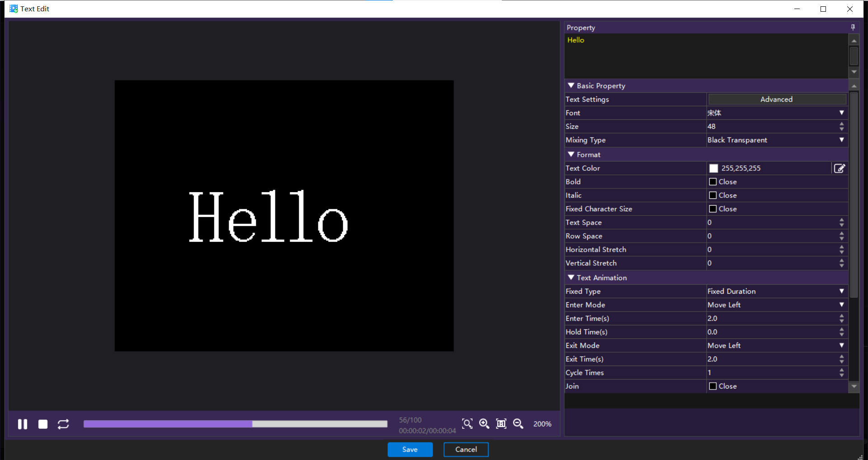Click the zoom-to-area magnifier icon
This screenshot has width=868, height=460.
click(x=467, y=423)
